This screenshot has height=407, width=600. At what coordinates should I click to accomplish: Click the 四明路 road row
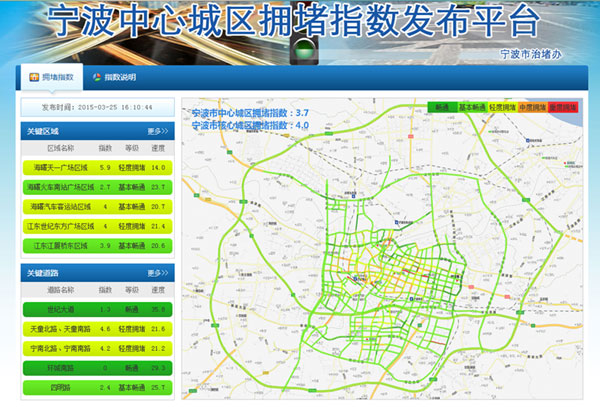(x=97, y=387)
